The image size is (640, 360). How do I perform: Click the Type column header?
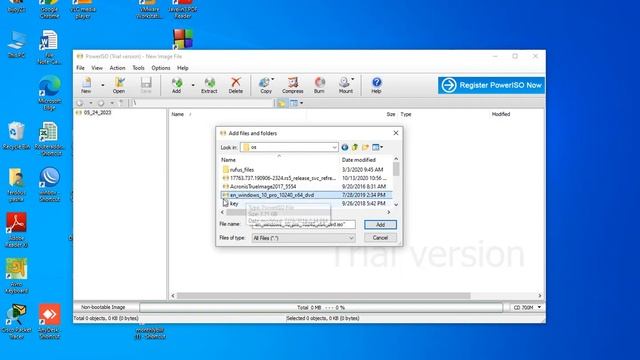tap(406, 114)
